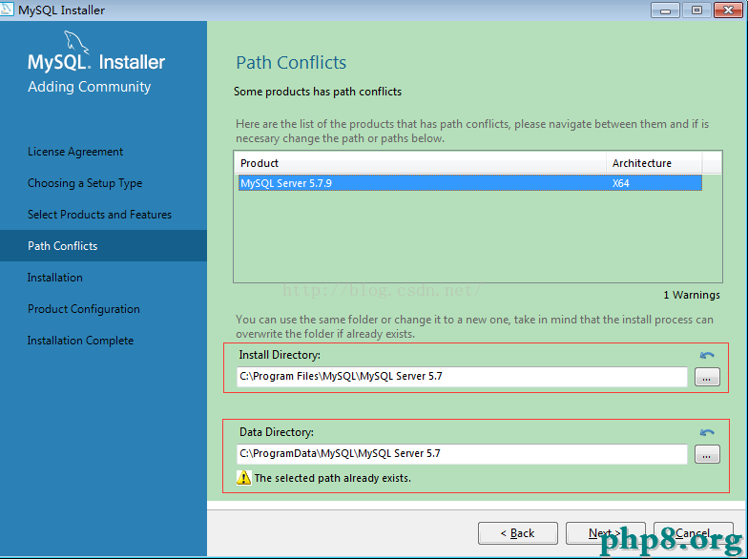Image resolution: width=748 pixels, height=560 pixels.
Task: Open the Product Configuration step
Action: [84, 309]
